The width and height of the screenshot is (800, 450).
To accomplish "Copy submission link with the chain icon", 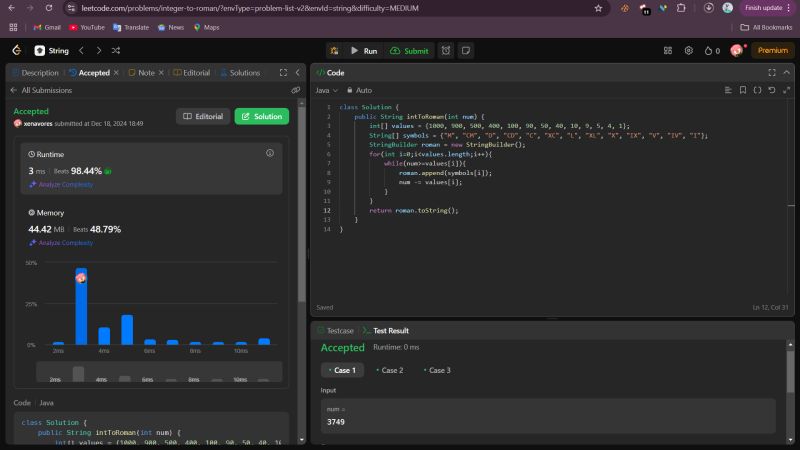I will (x=295, y=90).
